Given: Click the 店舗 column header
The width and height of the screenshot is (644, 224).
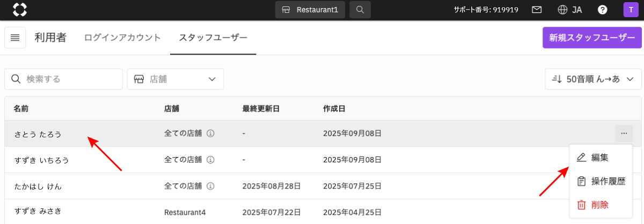Looking at the screenshot, I should (x=172, y=109).
